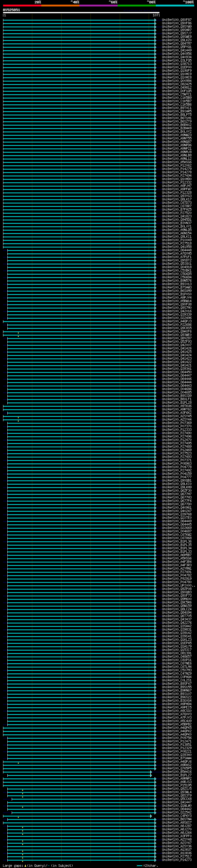
Task: Click hit label UniRef100_B2BAK8
Action: (x=177, y=128)
